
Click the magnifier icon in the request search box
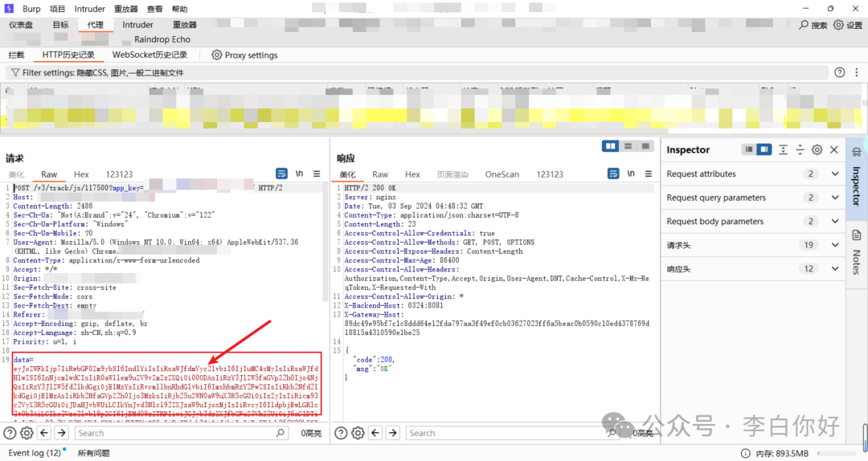click(280, 433)
